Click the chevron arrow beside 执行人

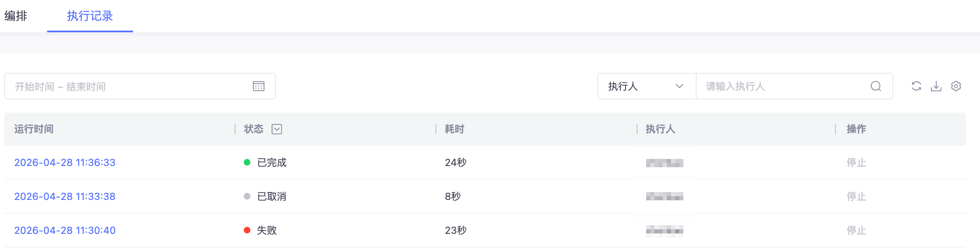pyautogui.click(x=680, y=86)
